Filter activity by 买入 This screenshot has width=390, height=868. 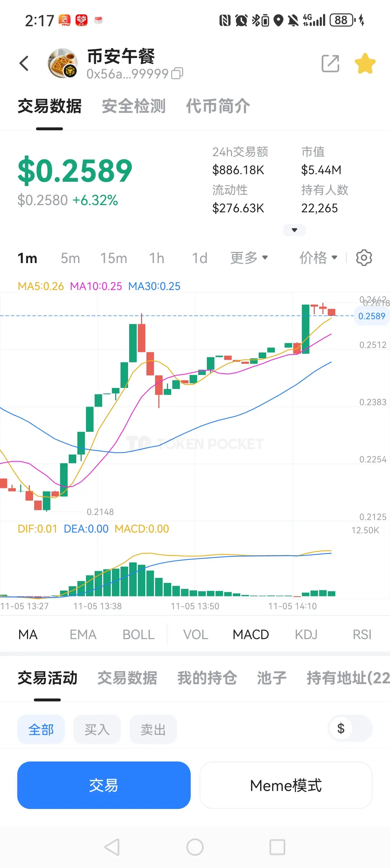pos(97,729)
